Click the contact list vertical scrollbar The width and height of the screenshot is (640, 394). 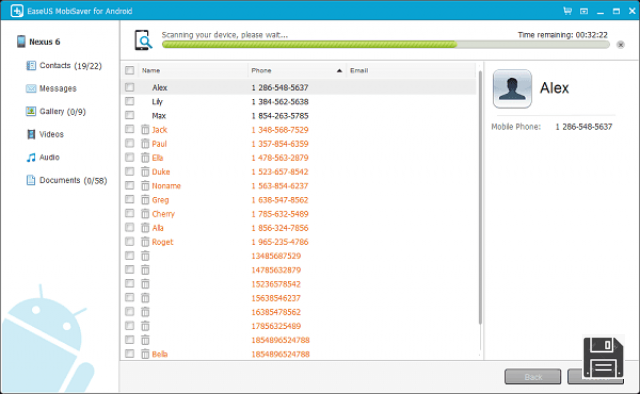[x=480, y=198]
